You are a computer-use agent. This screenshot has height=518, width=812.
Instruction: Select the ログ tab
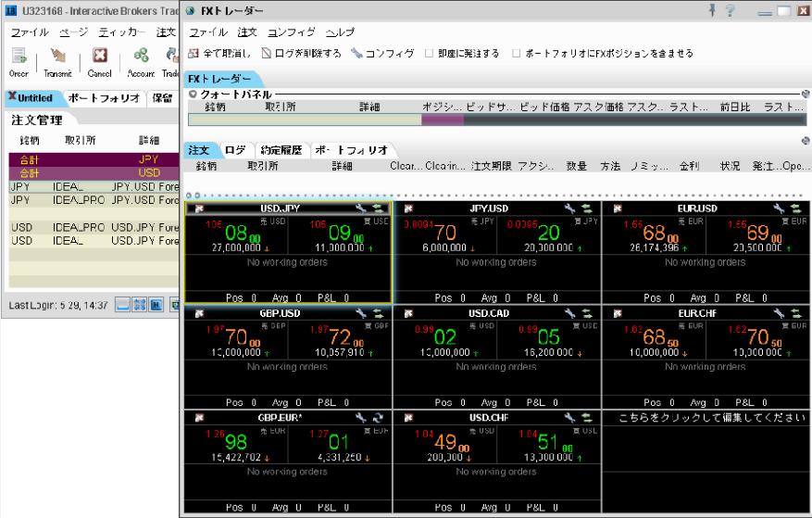235,149
